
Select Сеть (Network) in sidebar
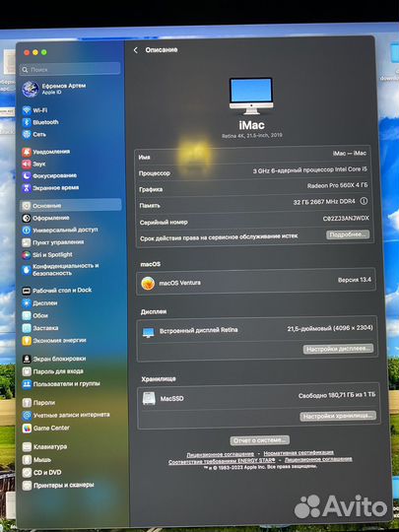click(x=33, y=134)
